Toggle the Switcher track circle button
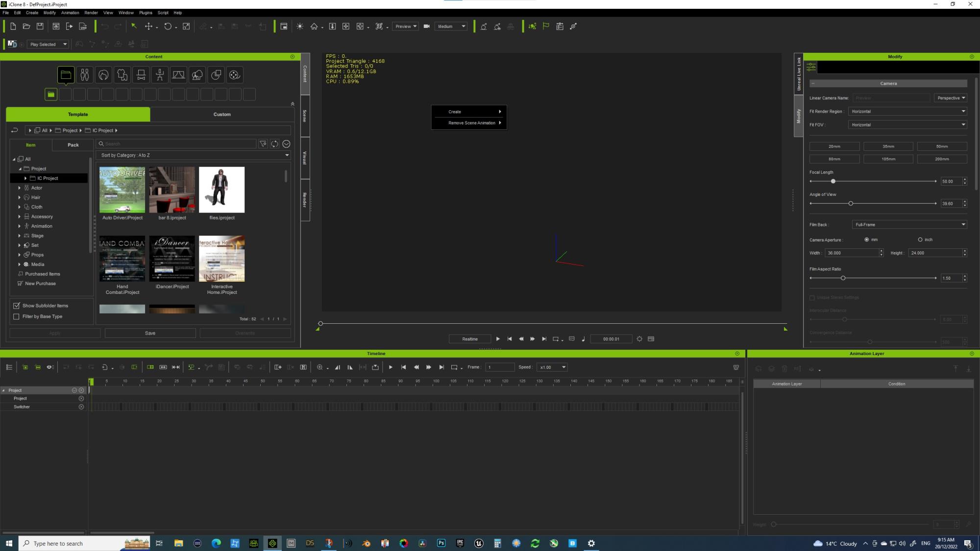Viewport: 980px width, 551px height. 81,407
